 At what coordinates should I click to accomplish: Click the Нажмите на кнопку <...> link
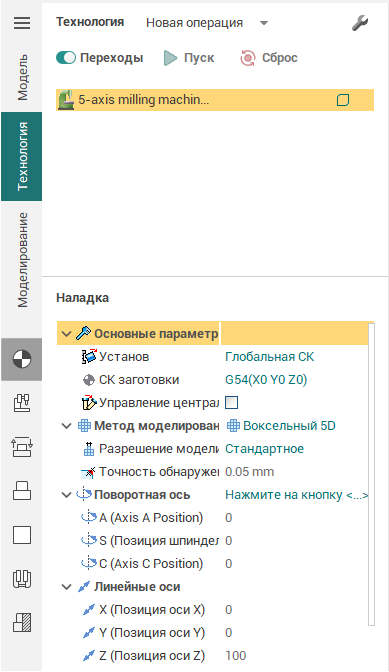(296, 495)
